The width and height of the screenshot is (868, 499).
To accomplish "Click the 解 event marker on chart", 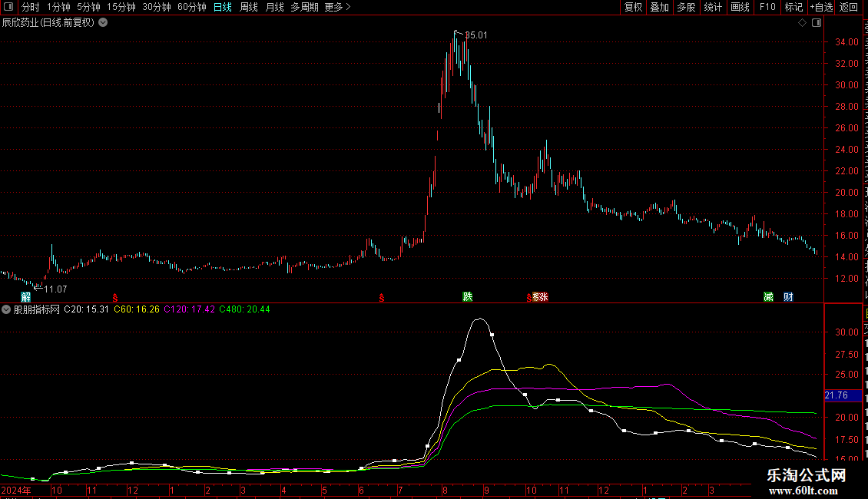I will pyautogui.click(x=25, y=297).
